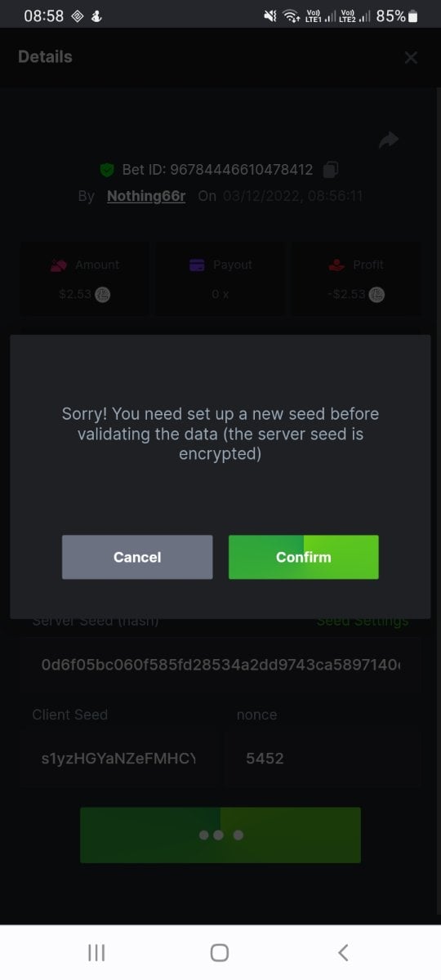Tap the share arrow icon

(389, 140)
